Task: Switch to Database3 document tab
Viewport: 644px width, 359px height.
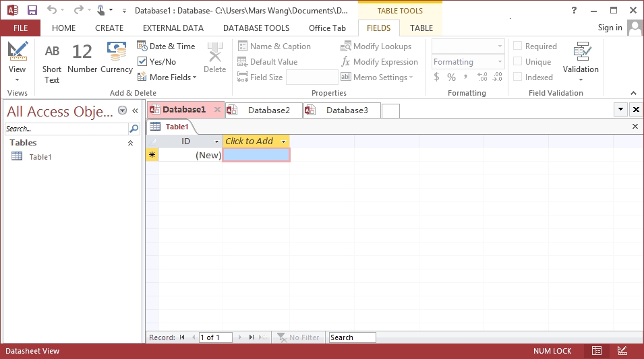Action: point(342,110)
